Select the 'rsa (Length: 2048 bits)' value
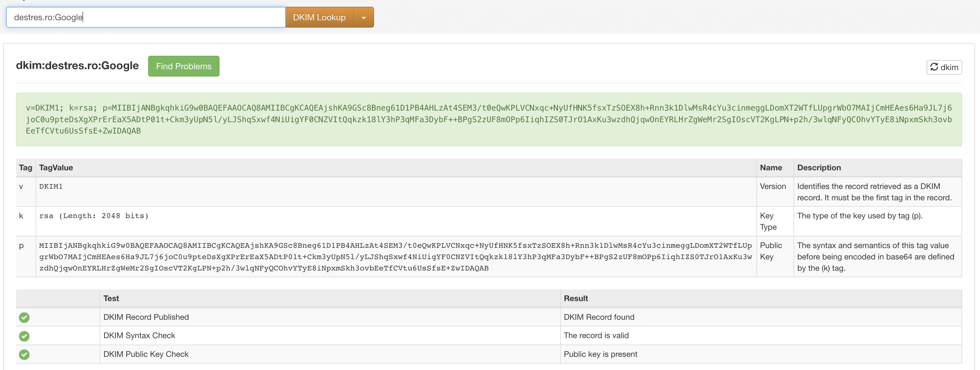980x370 pixels. 94,216
